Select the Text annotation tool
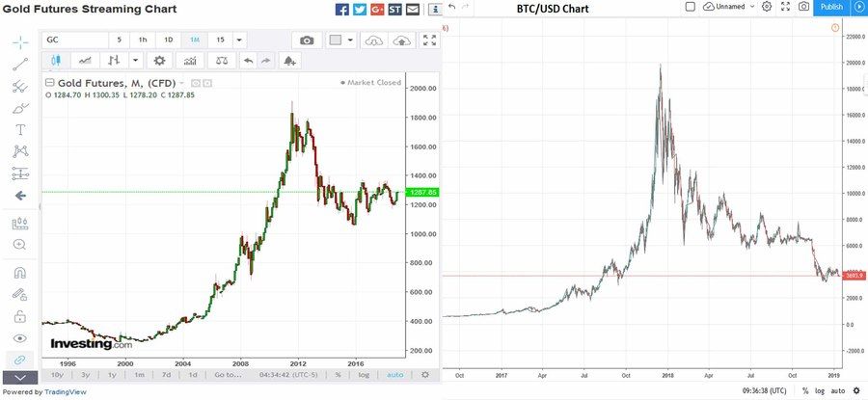Viewport: 868px width, 400px height. [20, 129]
